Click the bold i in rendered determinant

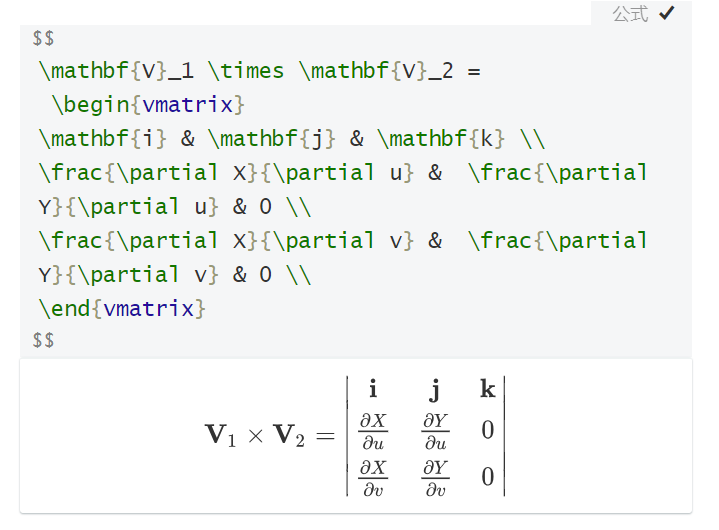(373, 389)
